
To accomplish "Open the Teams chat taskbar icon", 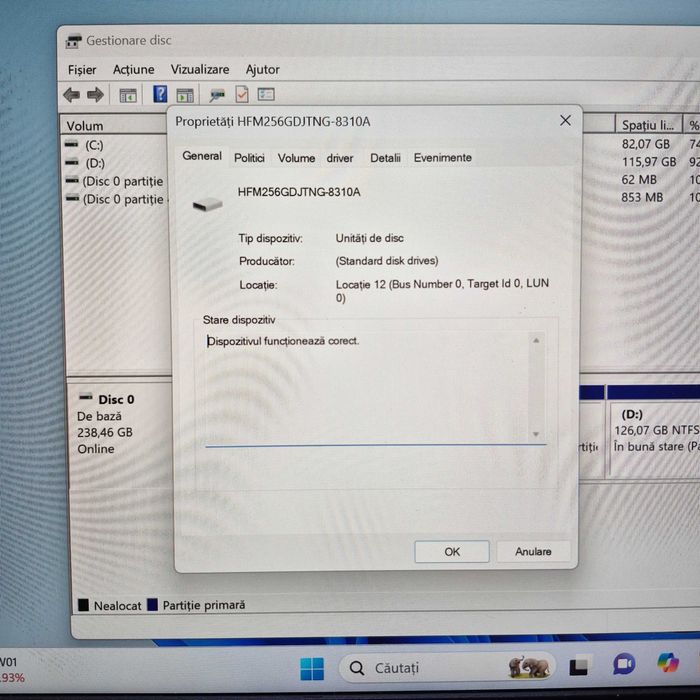I will (624, 664).
